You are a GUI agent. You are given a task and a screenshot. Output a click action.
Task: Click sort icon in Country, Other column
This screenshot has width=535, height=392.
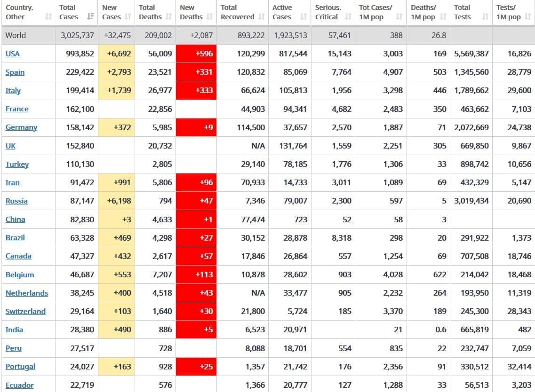click(48, 17)
